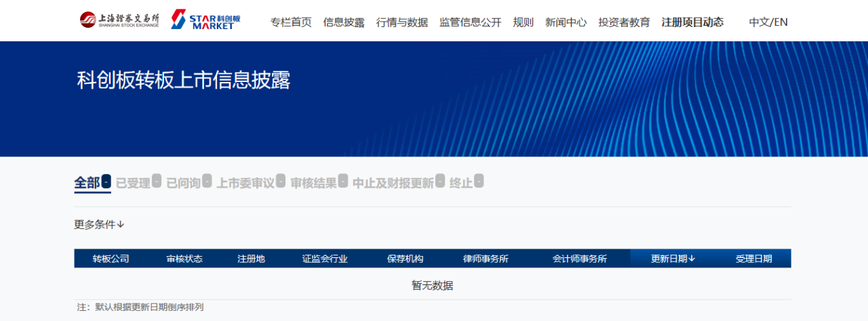Open the 专栏首页 menu item
This screenshot has height=321, width=868.
291,22
